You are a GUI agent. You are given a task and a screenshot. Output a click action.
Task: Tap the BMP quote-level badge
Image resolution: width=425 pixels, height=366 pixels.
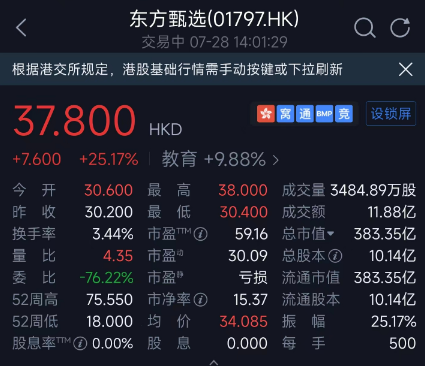tap(324, 114)
